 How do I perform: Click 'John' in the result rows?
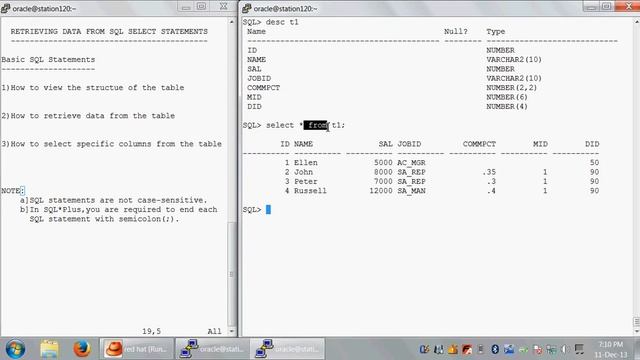point(303,172)
